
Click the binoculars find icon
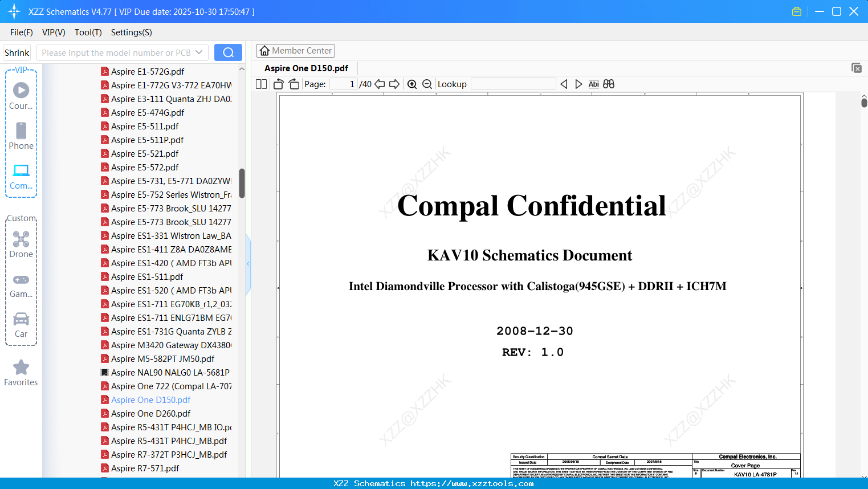click(609, 84)
